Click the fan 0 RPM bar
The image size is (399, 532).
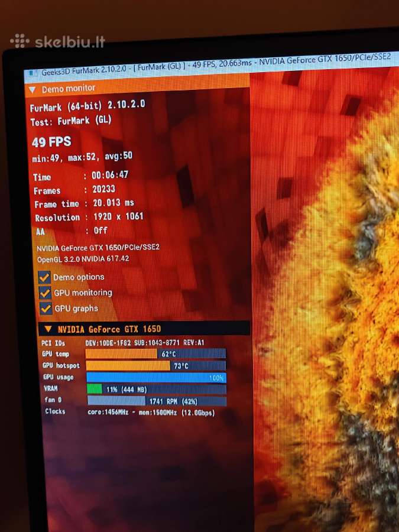[x=157, y=401]
